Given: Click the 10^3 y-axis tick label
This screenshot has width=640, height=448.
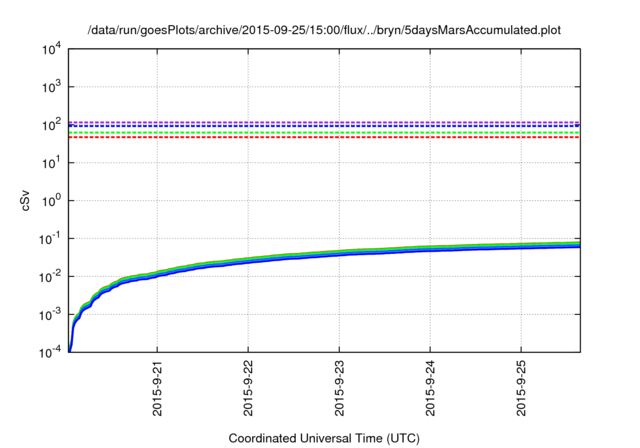Looking at the screenshot, I should point(52,87).
